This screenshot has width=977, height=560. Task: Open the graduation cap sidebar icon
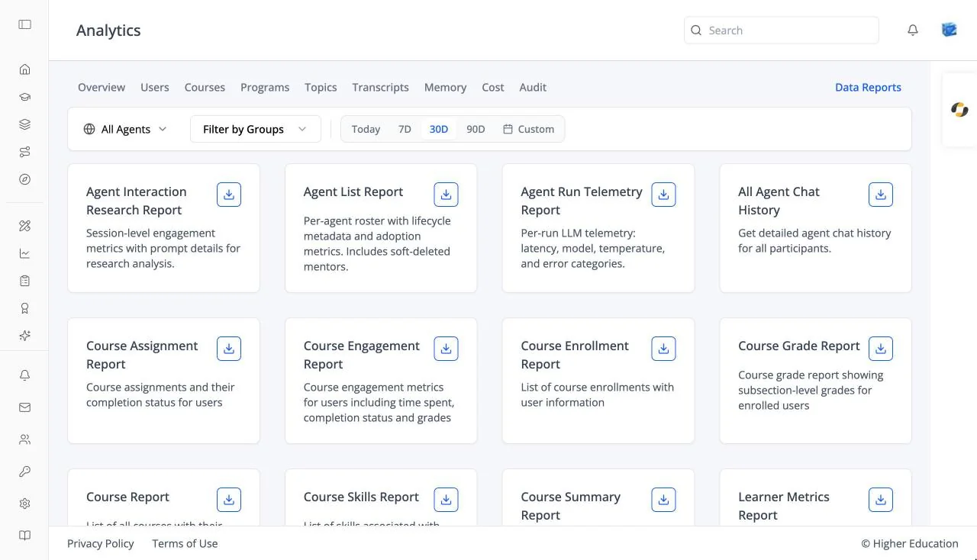point(24,97)
